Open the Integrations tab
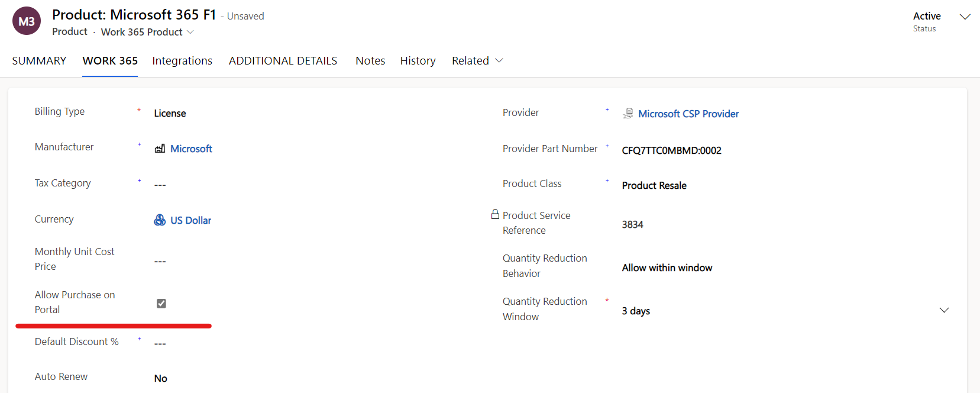This screenshot has width=980, height=393. [x=182, y=60]
